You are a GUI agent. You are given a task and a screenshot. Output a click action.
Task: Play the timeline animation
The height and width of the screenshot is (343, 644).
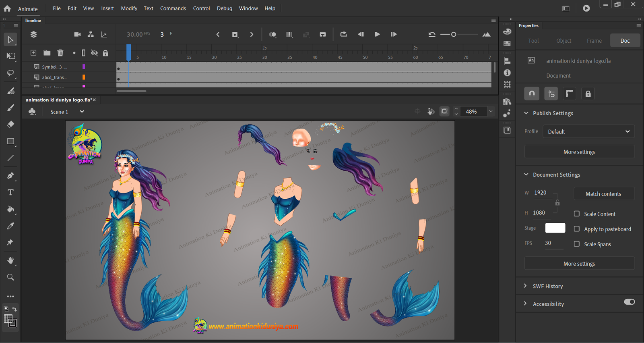377,34
